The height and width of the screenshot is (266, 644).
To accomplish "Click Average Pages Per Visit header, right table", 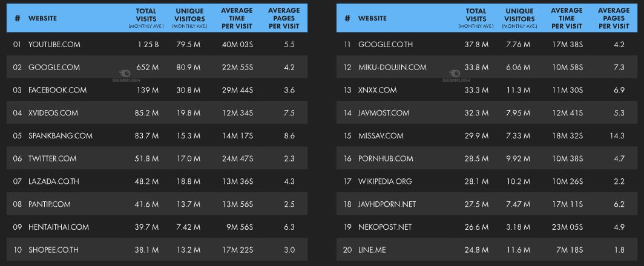I will 614,19.
